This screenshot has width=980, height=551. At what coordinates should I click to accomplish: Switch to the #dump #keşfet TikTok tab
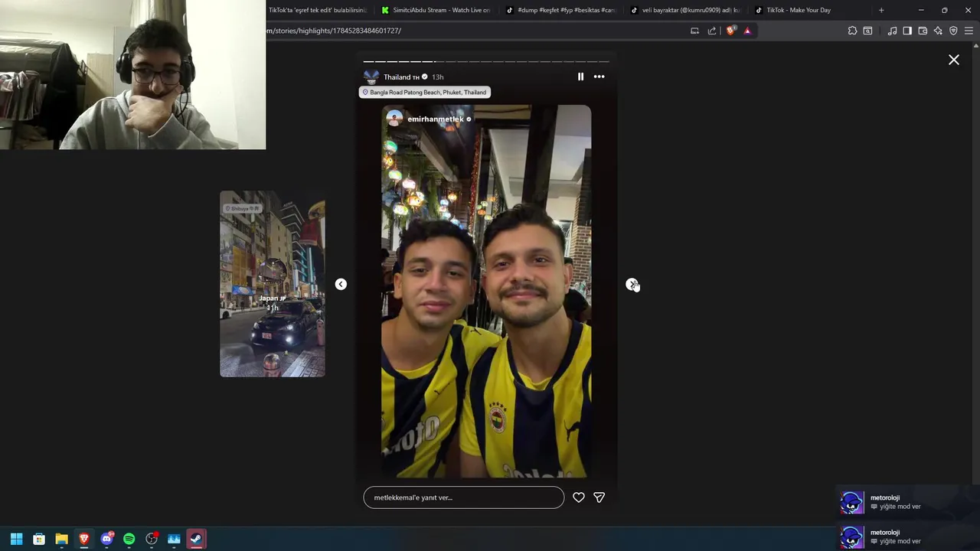560,10
